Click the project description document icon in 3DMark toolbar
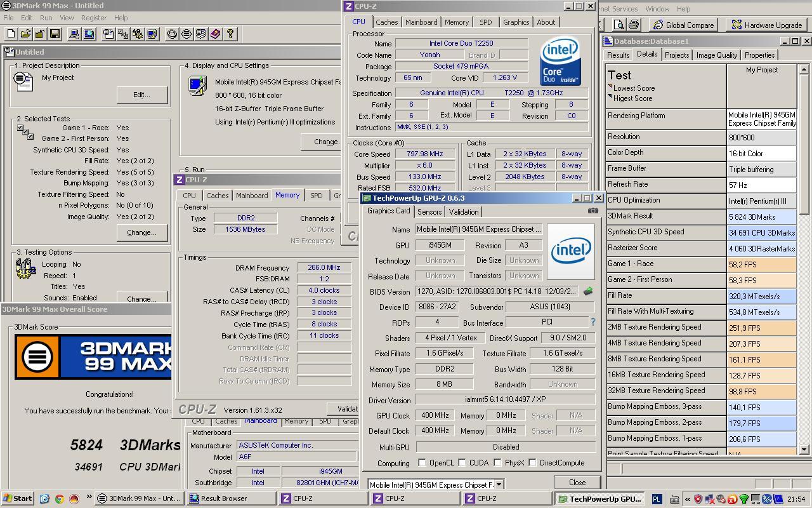812x508 pixels. pyautogui.click(x=108, y=34)
